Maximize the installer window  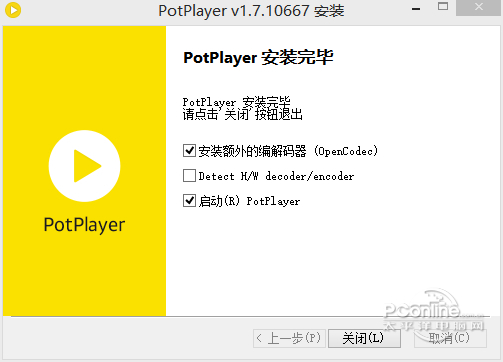pyautogui.click(x=443, y=7)
